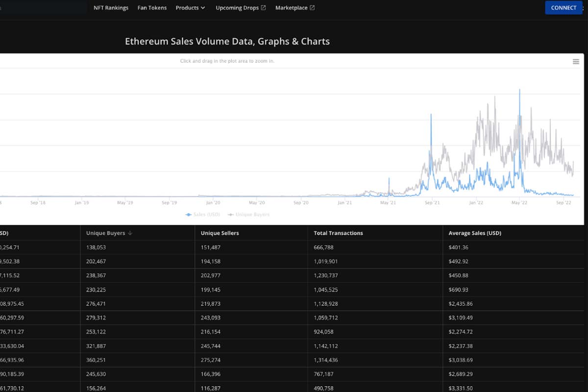
Task: Click the May '19 x-axis label
Action: (125, 202)
